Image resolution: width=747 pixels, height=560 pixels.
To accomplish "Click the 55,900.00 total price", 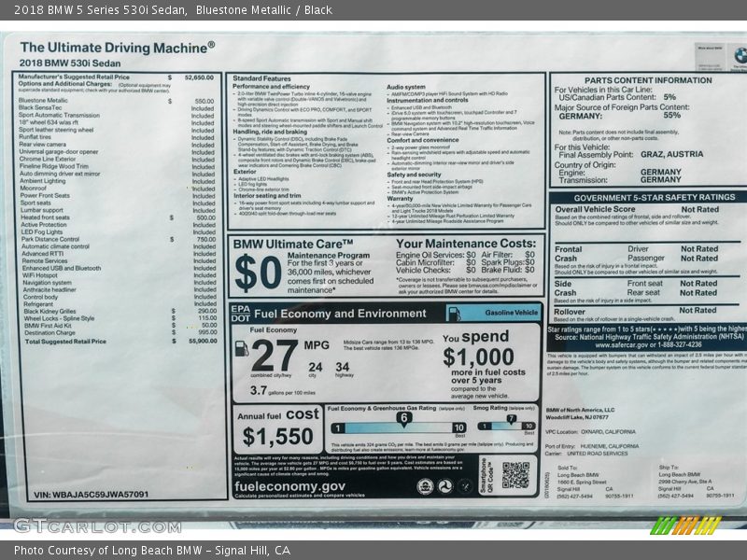I will tap(203, 341).
